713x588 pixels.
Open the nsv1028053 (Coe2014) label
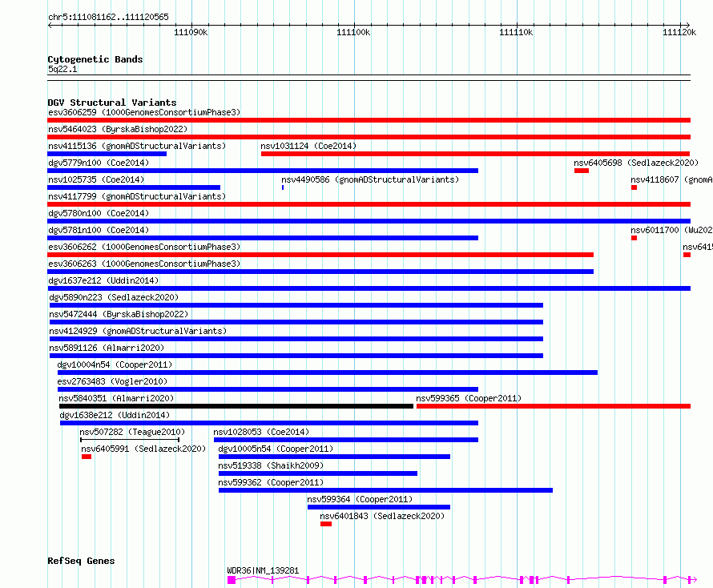(x=261, y=432)
